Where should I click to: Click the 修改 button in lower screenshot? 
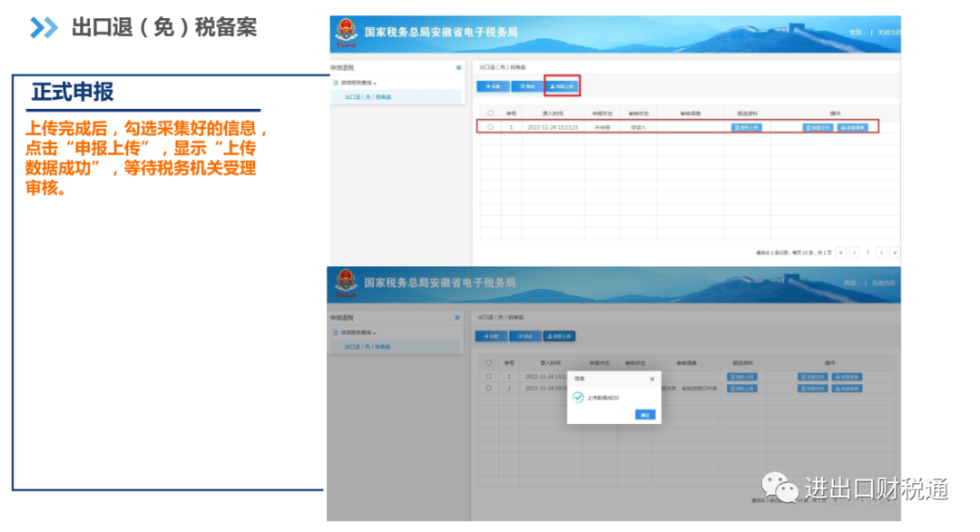click(x=525, y=336)
